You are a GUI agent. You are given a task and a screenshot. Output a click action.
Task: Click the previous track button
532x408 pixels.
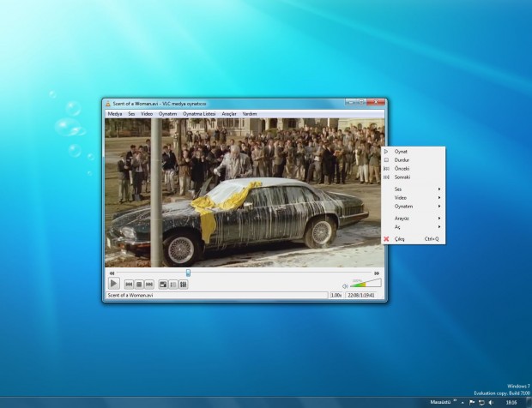click(129, 284)
